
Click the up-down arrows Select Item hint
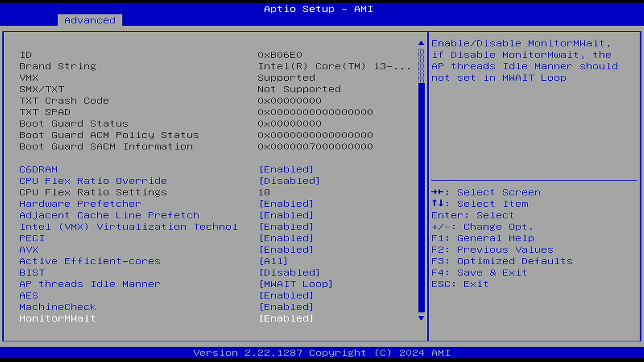(480, 204)
